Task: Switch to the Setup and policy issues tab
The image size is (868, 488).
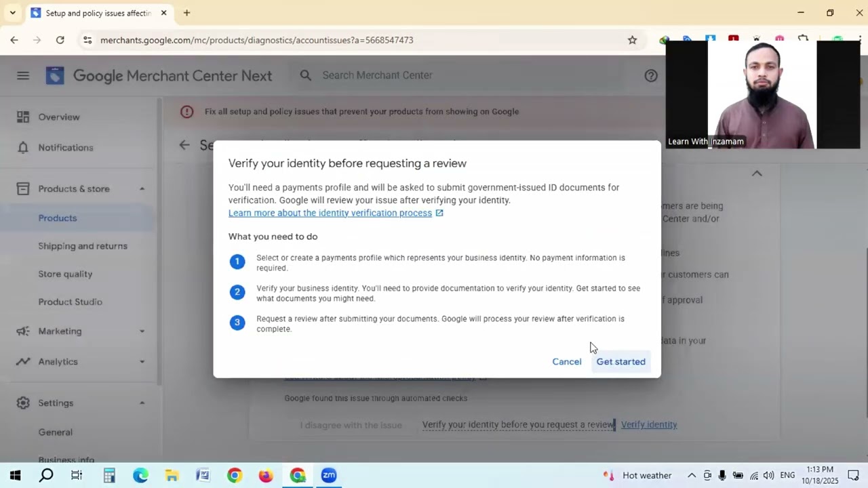Action: pyautogui.click(x=98, y=13)
